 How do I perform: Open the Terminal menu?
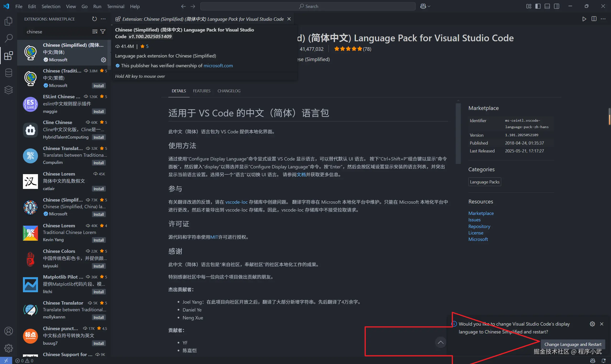click(x=115, y=6)
